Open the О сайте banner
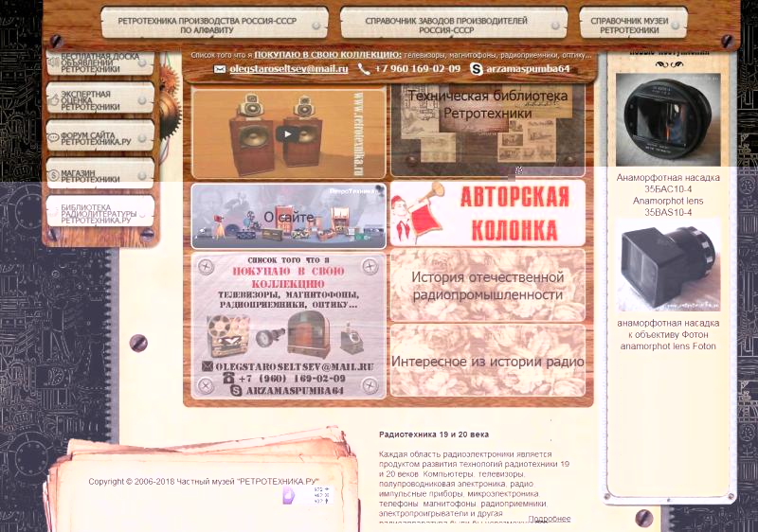 click(288, 217)
